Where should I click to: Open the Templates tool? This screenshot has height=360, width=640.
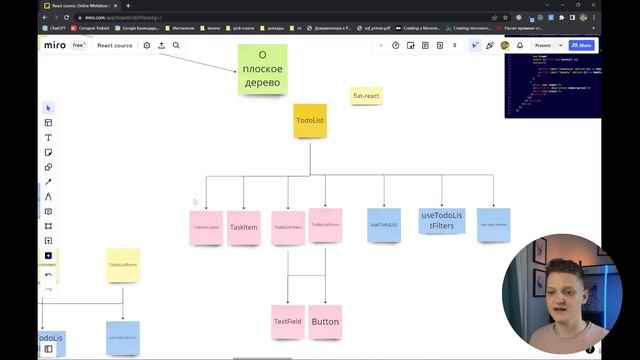[x=48, y=123]
